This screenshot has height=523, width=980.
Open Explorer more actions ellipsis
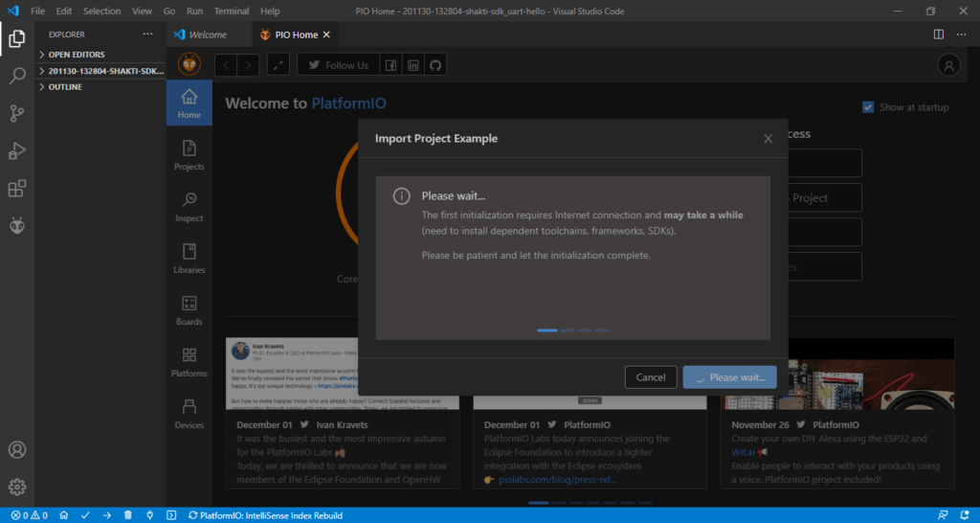pyautogui.click(x=147, y=34)
